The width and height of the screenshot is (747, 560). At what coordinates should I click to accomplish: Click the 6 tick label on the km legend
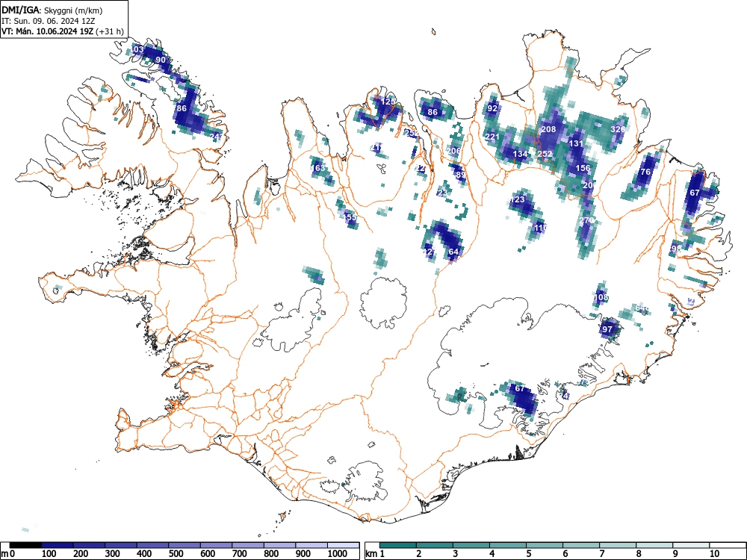point(565,554)
